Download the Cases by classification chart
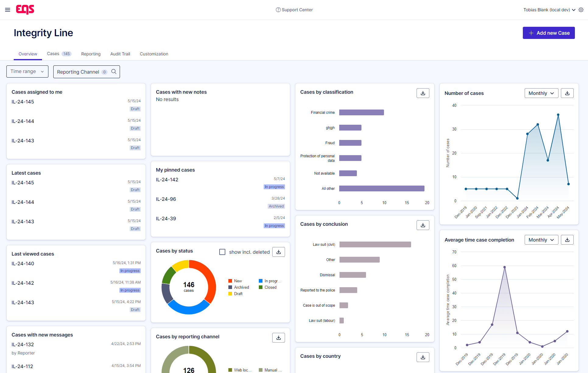The image size is (588, 373). (423, 93)
